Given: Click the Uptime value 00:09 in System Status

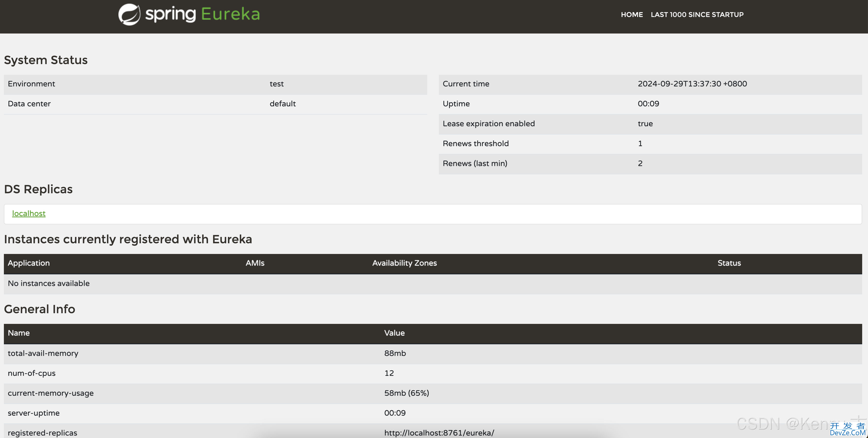Looking at the screenshot, I should pos(648,104).
